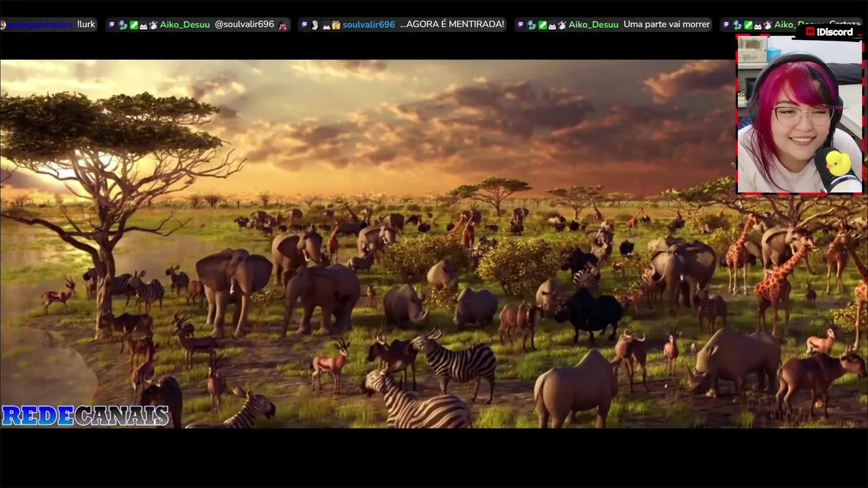Screen dimensions: 868x488
Task: Click the red icon beside !Discord
Action: pos(810,32)
